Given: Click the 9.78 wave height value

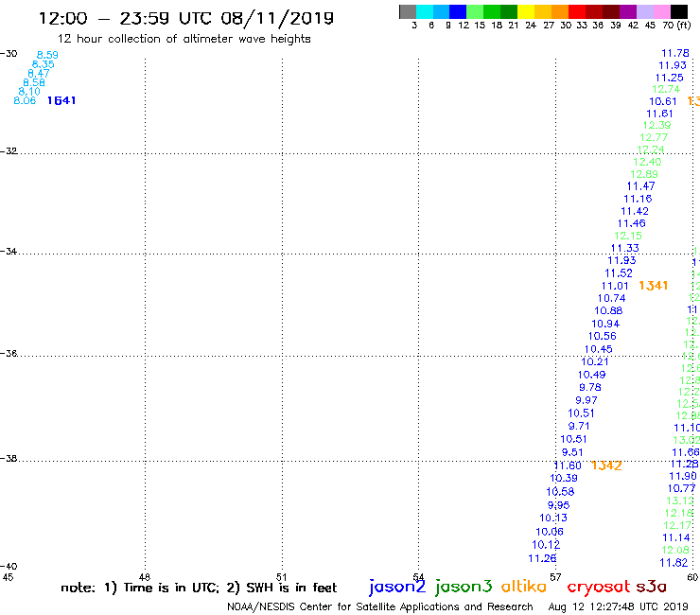Looking at the screenshot, I should coord(589,387).
